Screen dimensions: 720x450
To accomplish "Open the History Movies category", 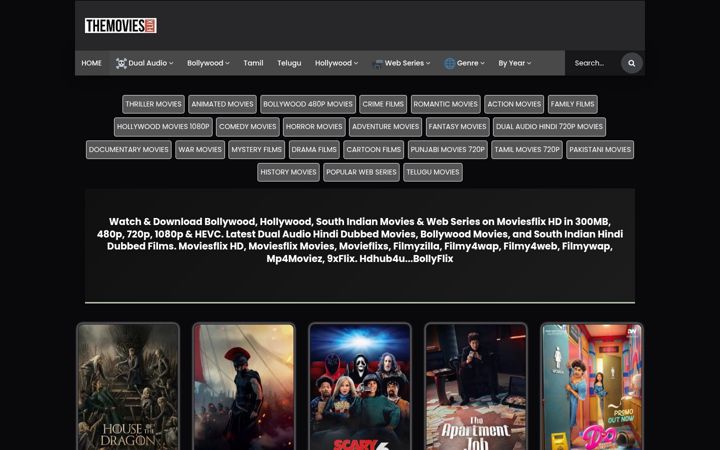I will click(288, 172).
